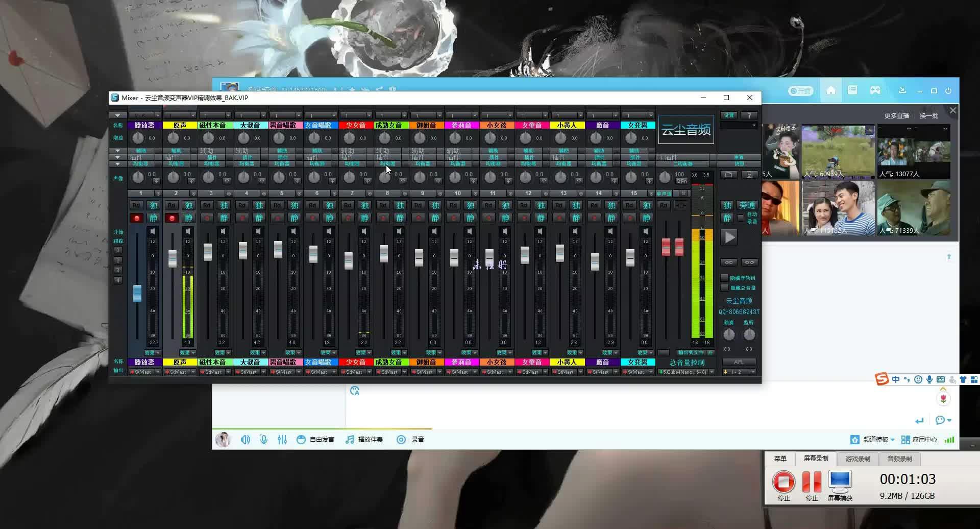Viewport: 980px width, 529px height.
Task: Toggle master 旁通 bypass button
Action: tap(747, 205)
